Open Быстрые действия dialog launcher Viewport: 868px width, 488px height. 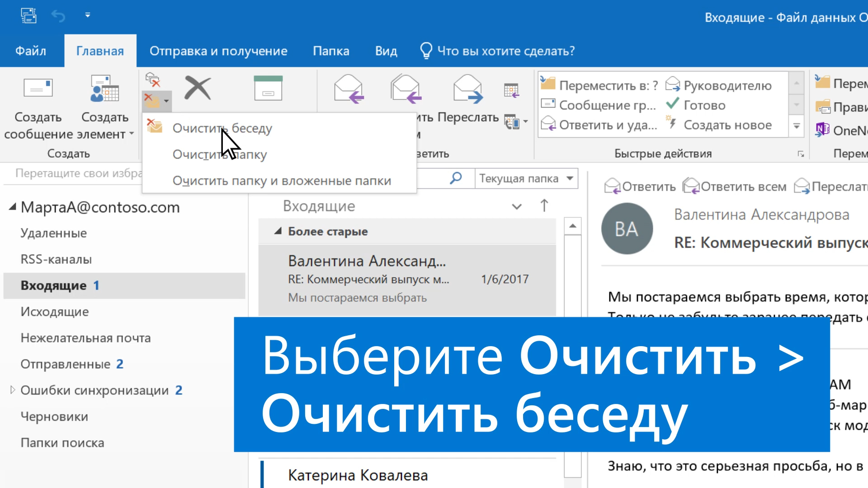point(801,154)
